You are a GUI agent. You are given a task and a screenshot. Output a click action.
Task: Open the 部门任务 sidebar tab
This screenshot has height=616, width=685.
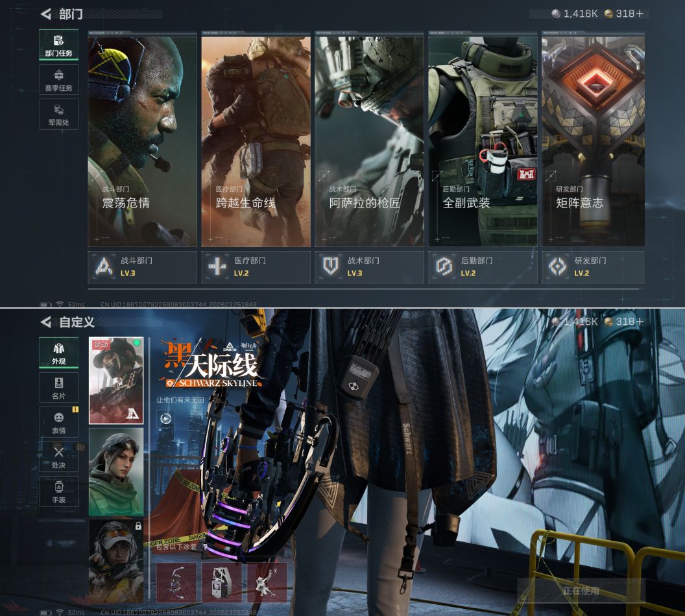(58, 45)
